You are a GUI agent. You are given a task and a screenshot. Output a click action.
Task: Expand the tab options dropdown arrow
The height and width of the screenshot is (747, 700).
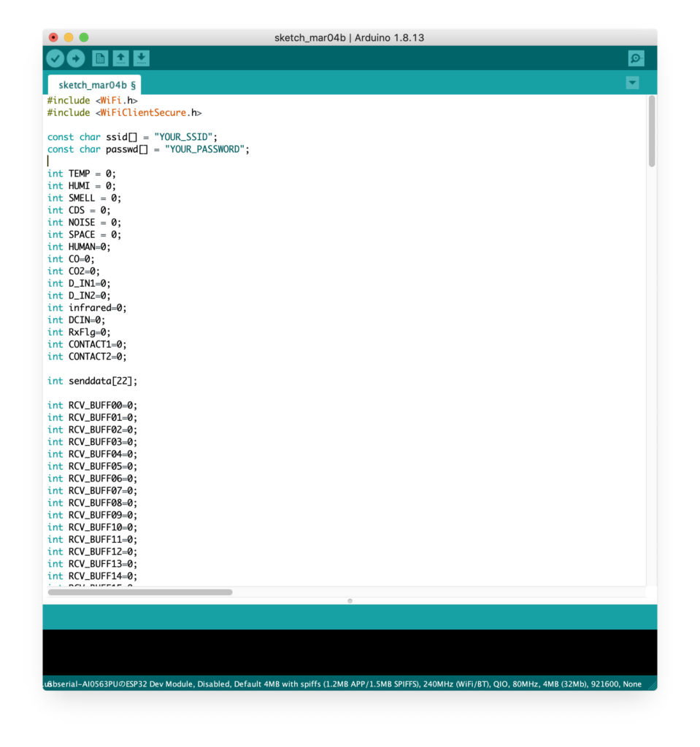coord(632,83)
